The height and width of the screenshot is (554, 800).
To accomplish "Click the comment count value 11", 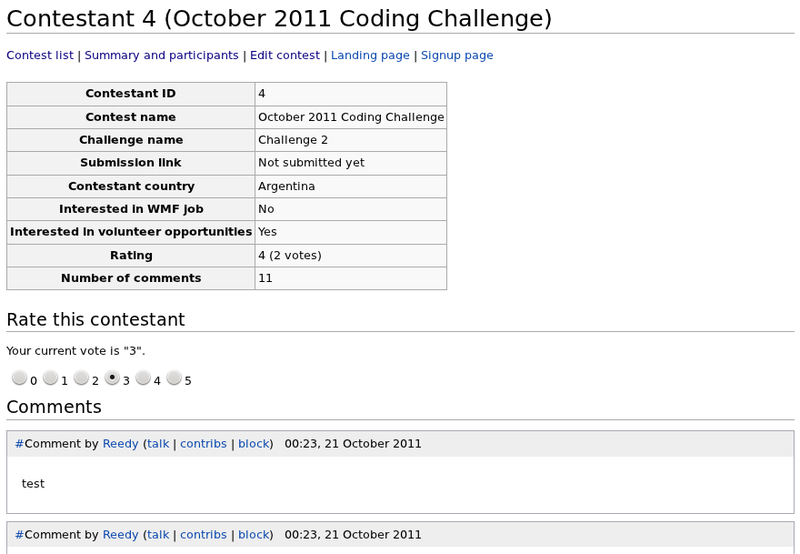I will coord(351,278).
